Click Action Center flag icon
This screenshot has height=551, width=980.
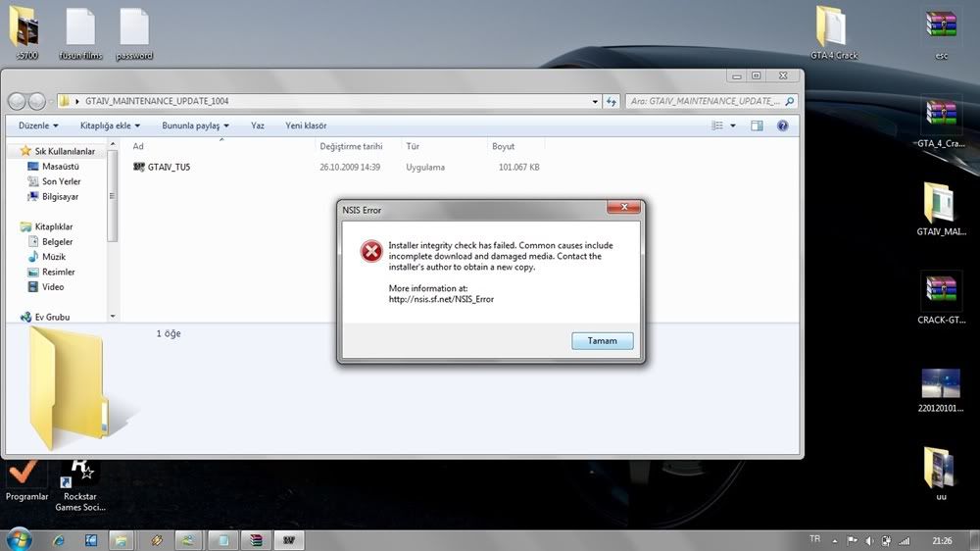pyautogui.click(x=852, y=540)
